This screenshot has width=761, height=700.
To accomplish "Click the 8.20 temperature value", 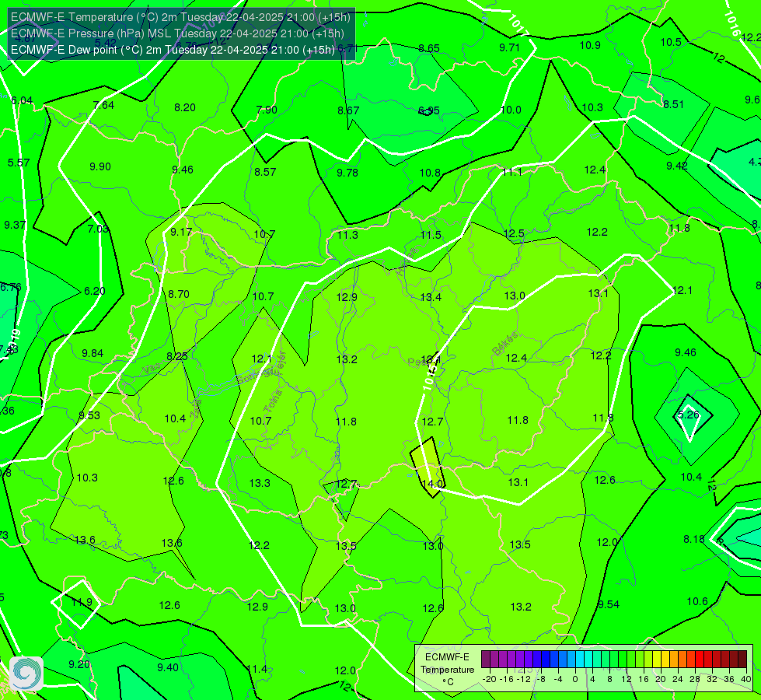I will [x=185, y=107].
